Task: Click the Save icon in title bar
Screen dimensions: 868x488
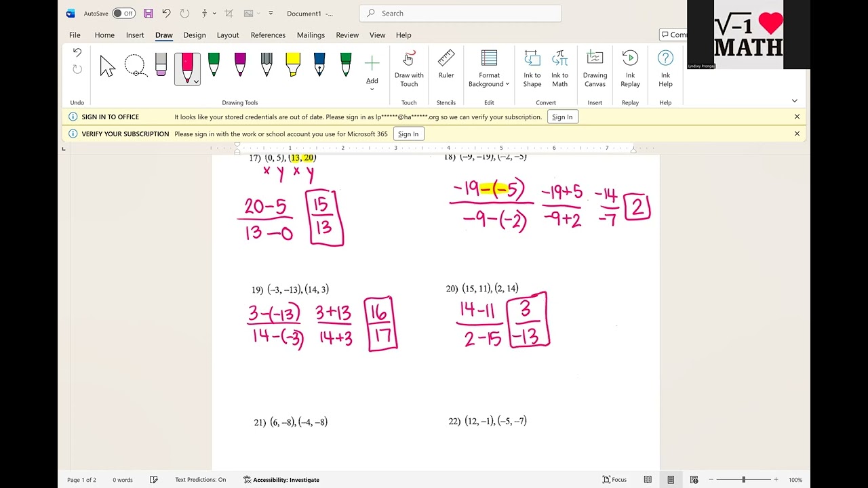Action: 149,14
